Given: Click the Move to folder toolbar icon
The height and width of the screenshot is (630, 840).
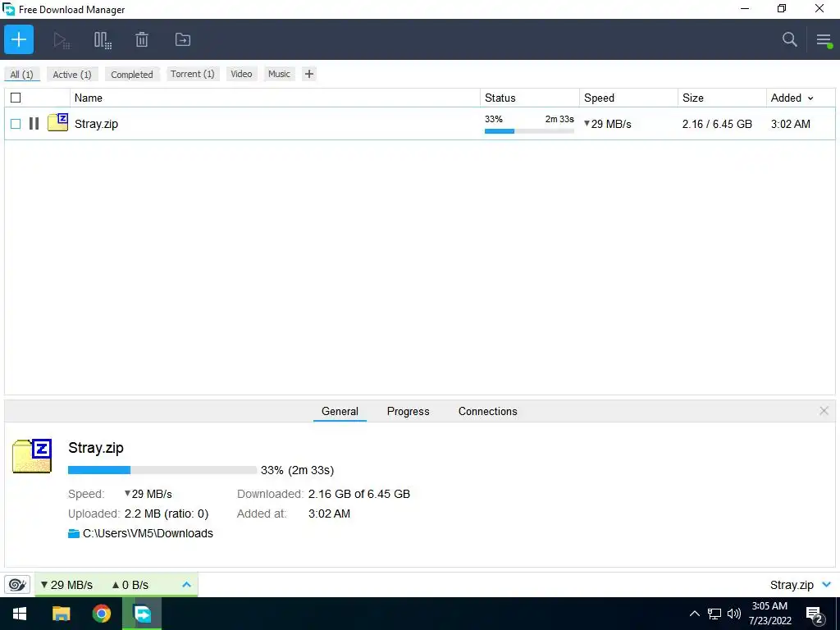Looking at the screenshot, I should click(x=183, y=39).
